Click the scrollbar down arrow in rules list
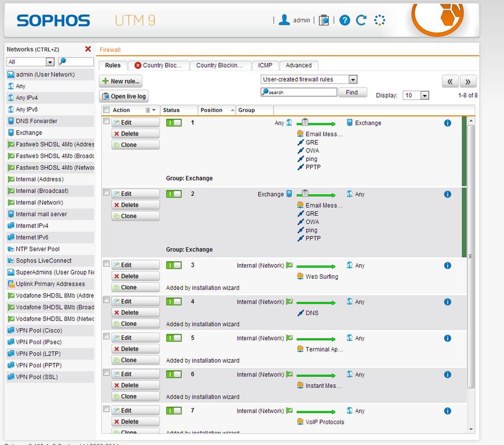 click(471, 429)
